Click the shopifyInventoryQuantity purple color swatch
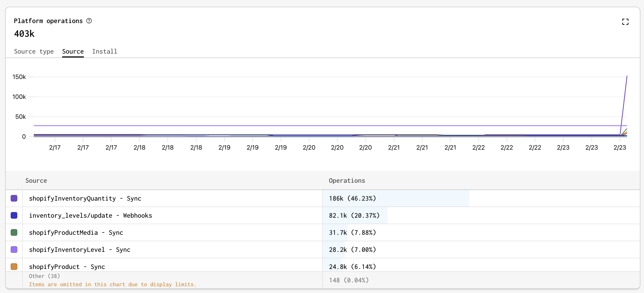 (14, 198)
